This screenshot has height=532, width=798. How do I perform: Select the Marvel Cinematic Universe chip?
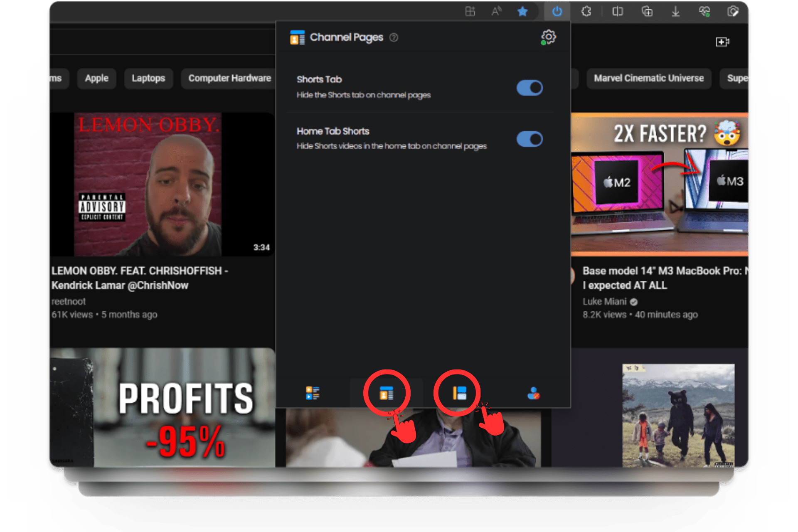[x=649, y=78]
